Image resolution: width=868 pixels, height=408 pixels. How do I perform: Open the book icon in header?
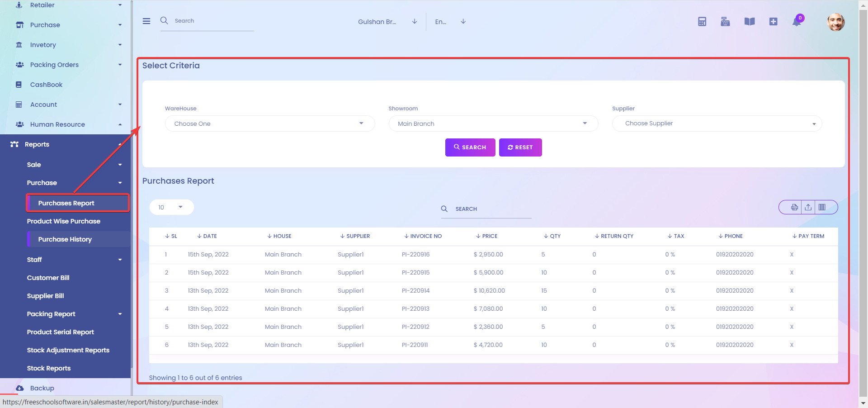(749, 22)
